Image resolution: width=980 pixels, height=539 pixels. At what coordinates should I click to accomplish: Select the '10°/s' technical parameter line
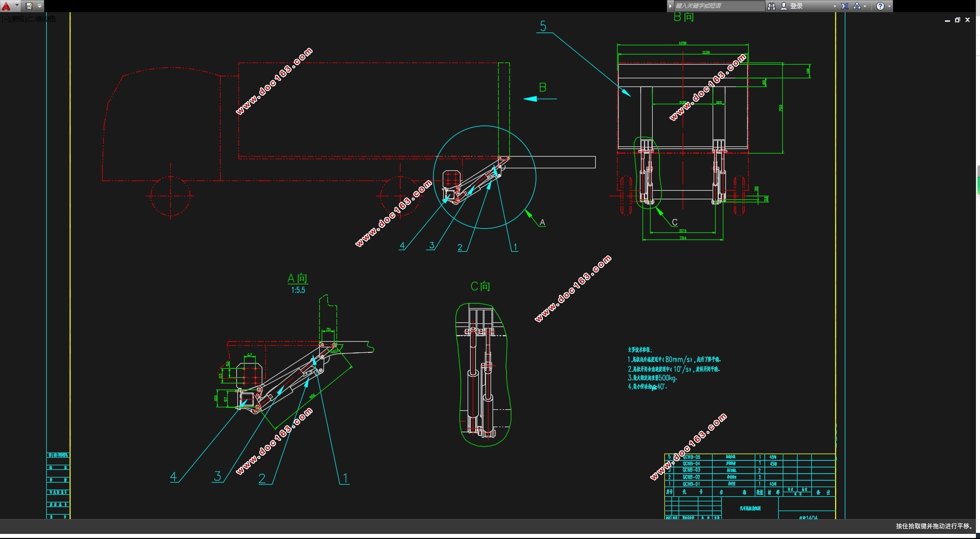(x=674, y=369)
